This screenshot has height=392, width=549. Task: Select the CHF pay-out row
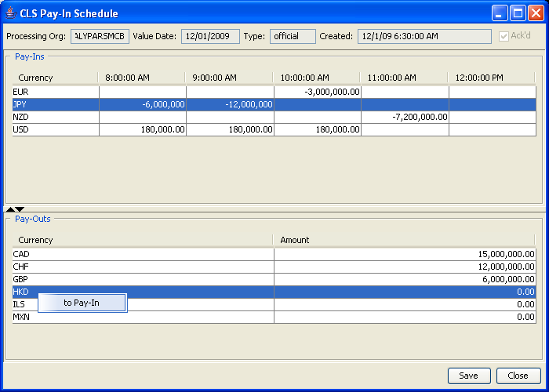click(x=274, y=267)
